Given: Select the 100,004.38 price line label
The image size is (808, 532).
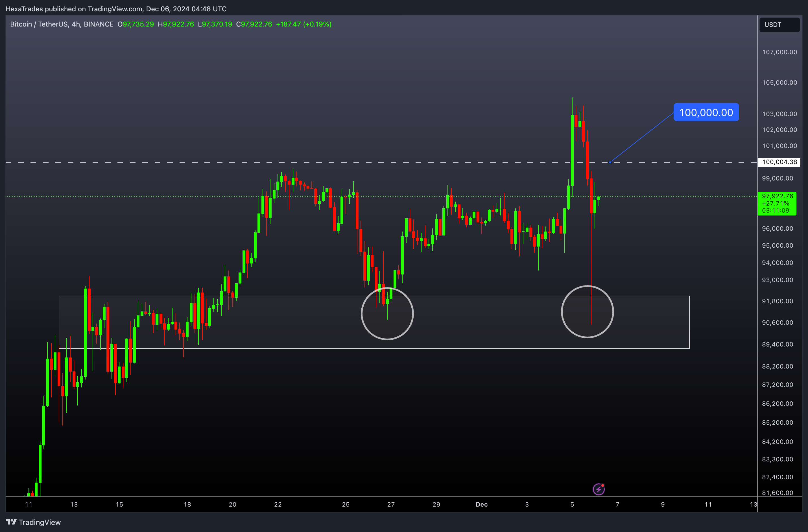Looking at the screenshot, I should [x=779, y=162].
